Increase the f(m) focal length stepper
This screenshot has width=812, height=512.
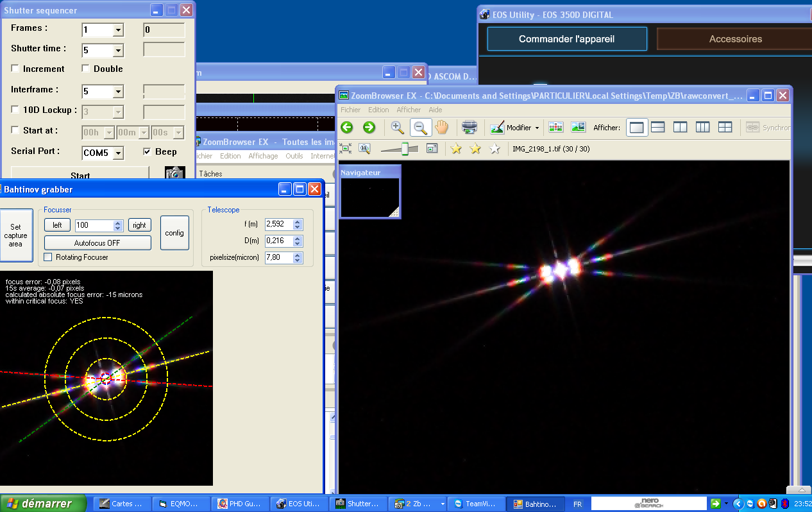297,221
